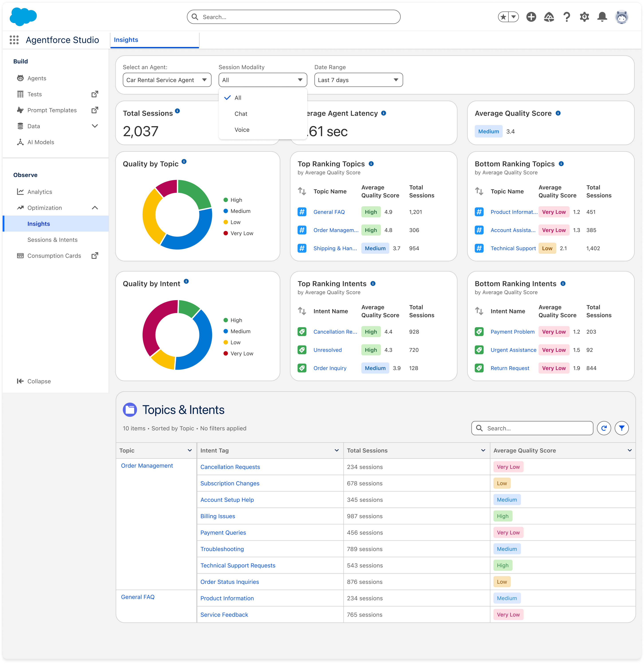644x664 pixels.
Task: Close the Session Modality dropdown
Action: [263, 80]
